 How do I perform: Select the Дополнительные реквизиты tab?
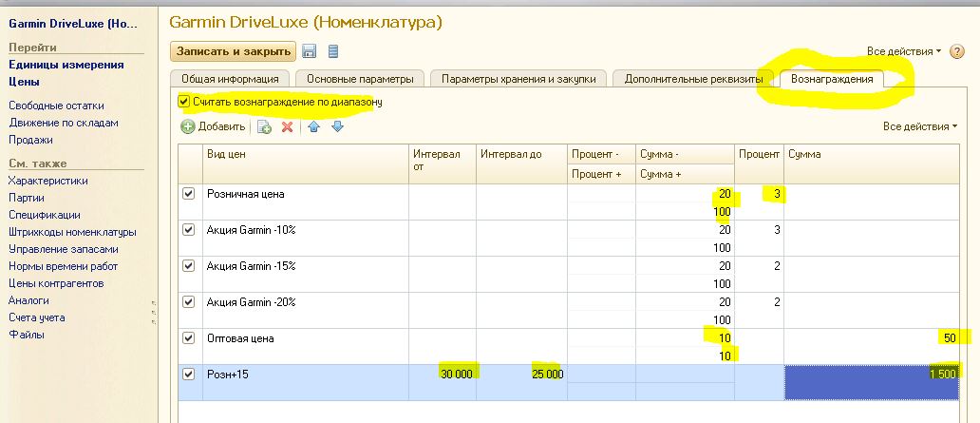tap(692, 79)
